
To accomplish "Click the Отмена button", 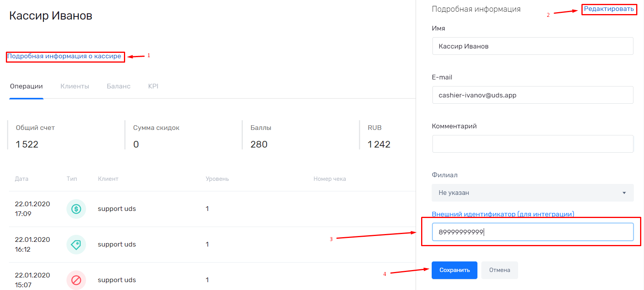I will click(500, 270).
